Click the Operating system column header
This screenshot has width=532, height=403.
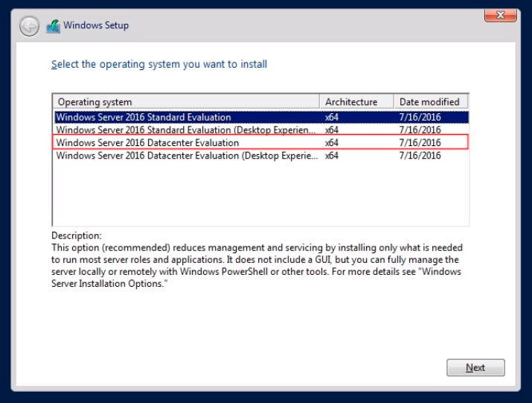[x=186, y=102]
